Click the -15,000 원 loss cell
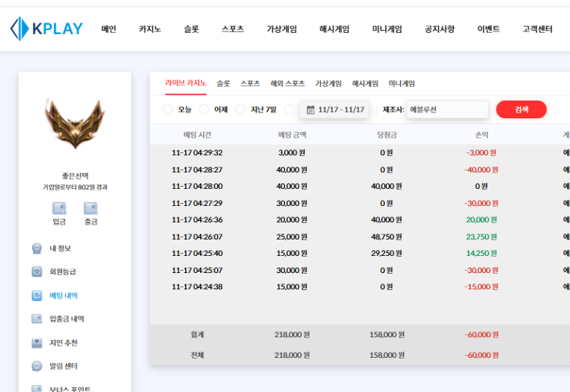The height and width of the screenshot is (392, 570). click(x=482, y=287)
